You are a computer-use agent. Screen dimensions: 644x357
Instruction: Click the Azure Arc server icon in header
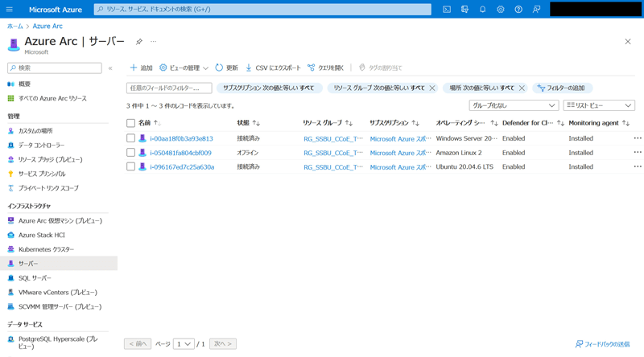click(x=14, y=44)
